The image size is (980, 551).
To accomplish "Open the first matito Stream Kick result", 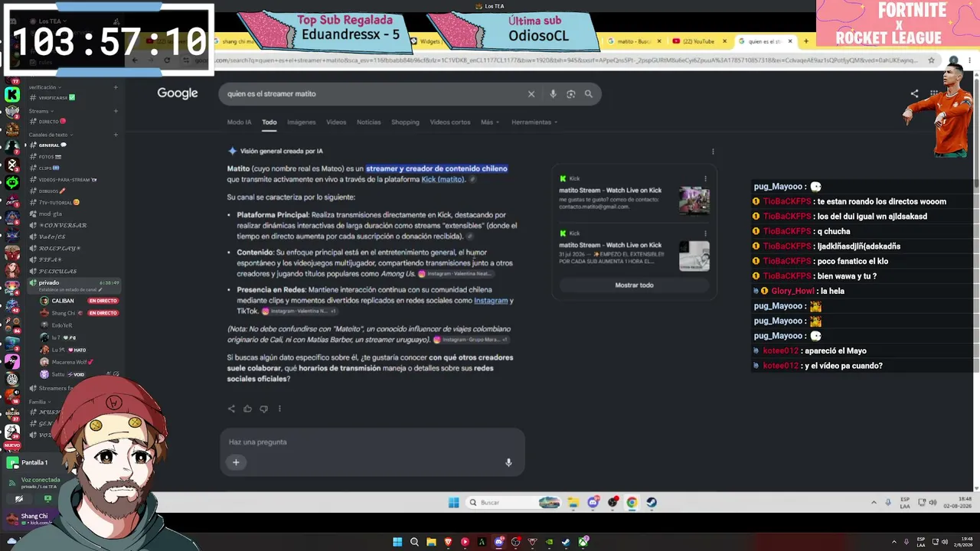I will click(x=610, y=191).
